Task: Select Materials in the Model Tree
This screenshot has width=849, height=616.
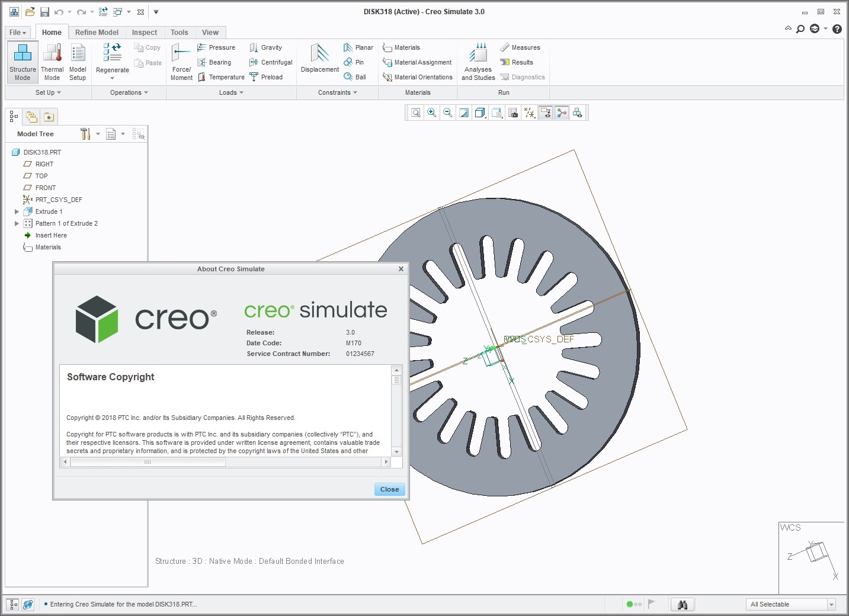Action: click(x=42, y=247)
